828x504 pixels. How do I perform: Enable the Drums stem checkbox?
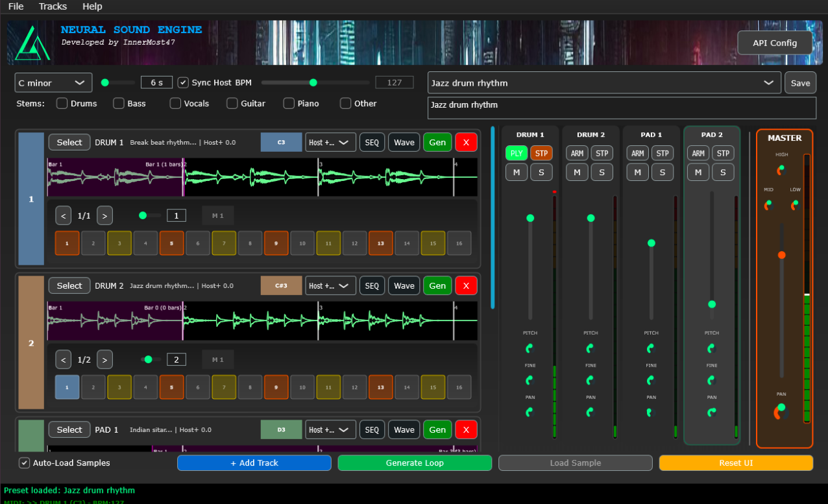(62, 103)
